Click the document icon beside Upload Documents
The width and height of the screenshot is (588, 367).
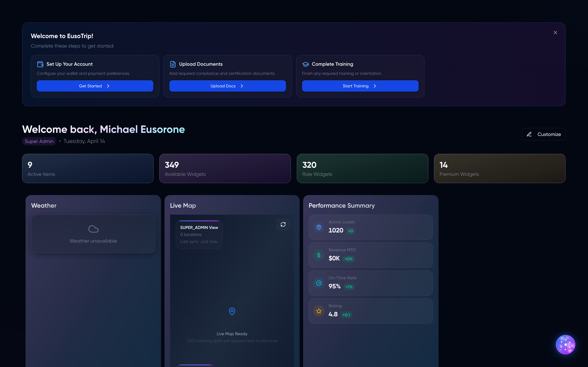point(173,64)
